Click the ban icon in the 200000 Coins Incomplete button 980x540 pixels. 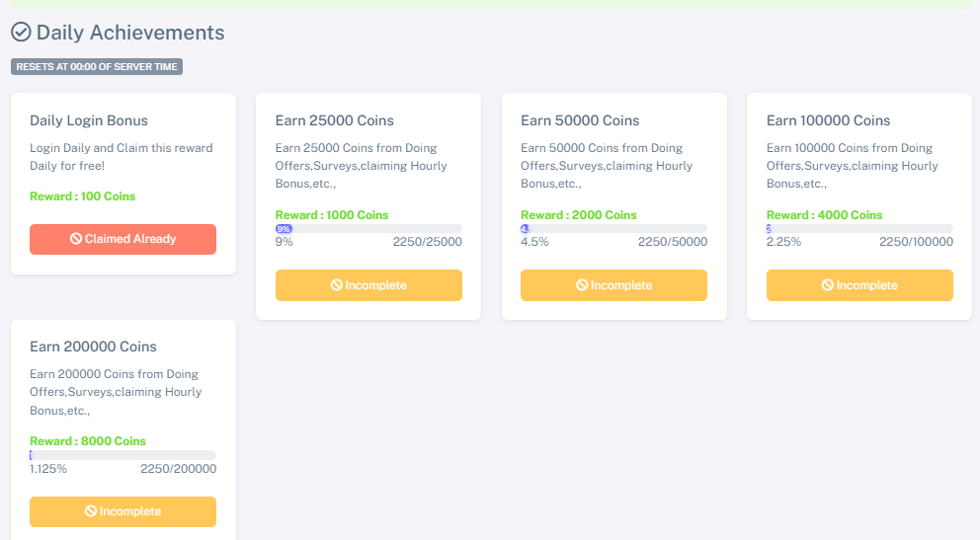(91, 511)
